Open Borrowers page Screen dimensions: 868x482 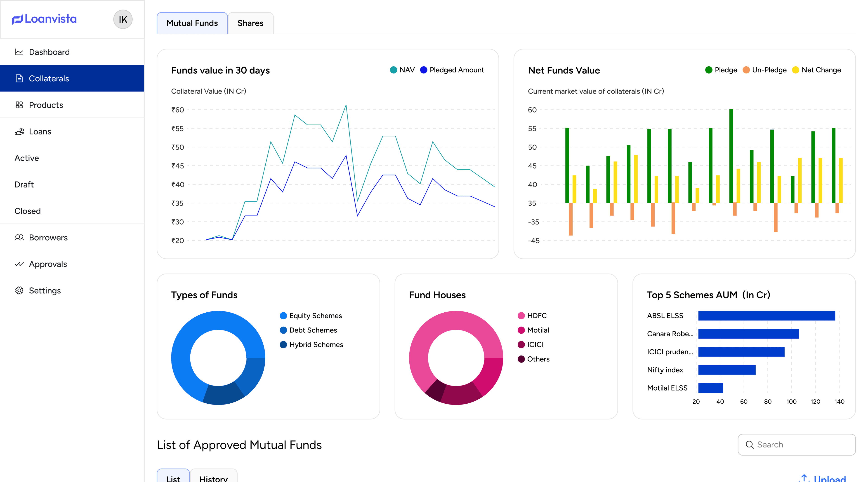[72, 238]
